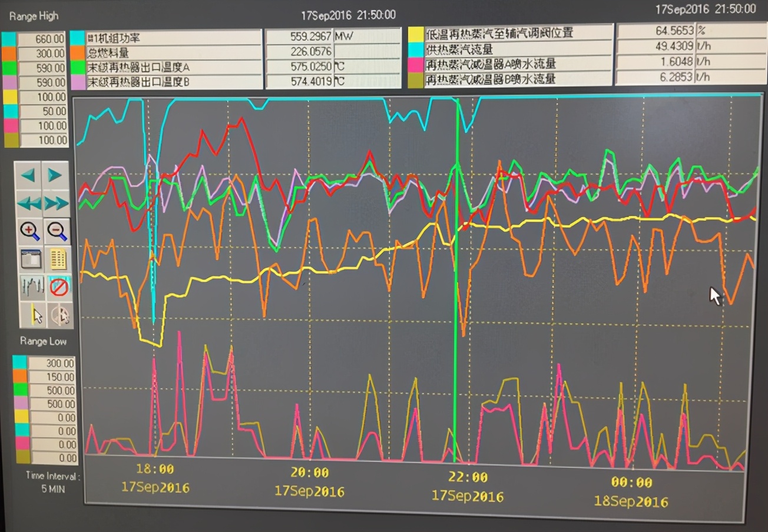The width and height of the screenshot is (768, 532).
Task: Click Range High pink swatch beside 100.00
Action: click(12, 125)
